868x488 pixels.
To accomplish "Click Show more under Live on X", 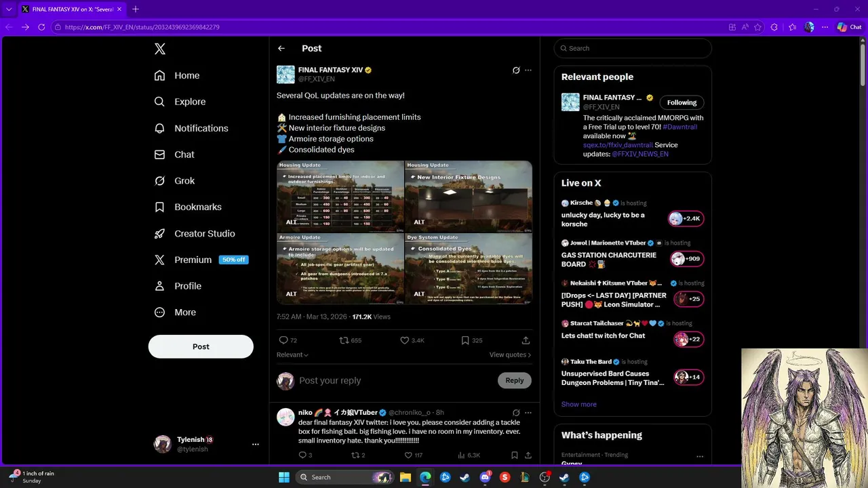I will [578, 404].
